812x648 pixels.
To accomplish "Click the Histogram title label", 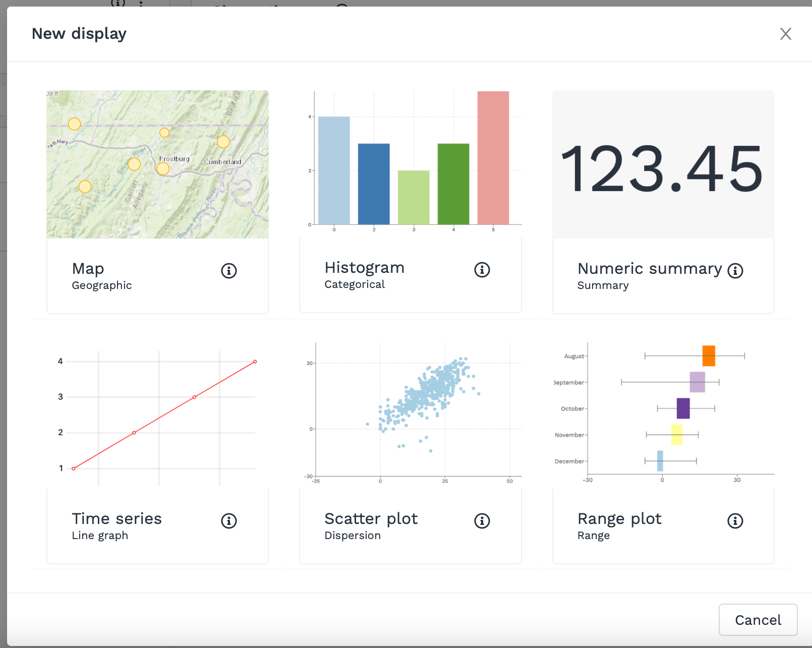I will click(365, 268).
